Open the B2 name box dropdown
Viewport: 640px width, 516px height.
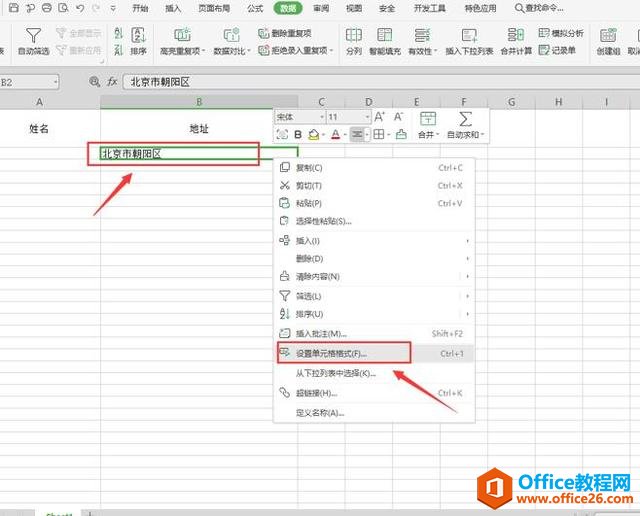[x=56, y=82]
